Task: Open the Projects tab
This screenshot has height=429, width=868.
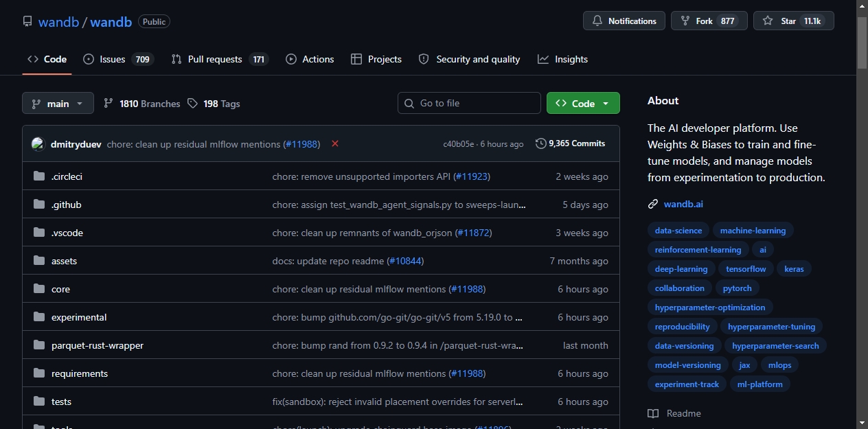Action: click(x=376, y=59)
